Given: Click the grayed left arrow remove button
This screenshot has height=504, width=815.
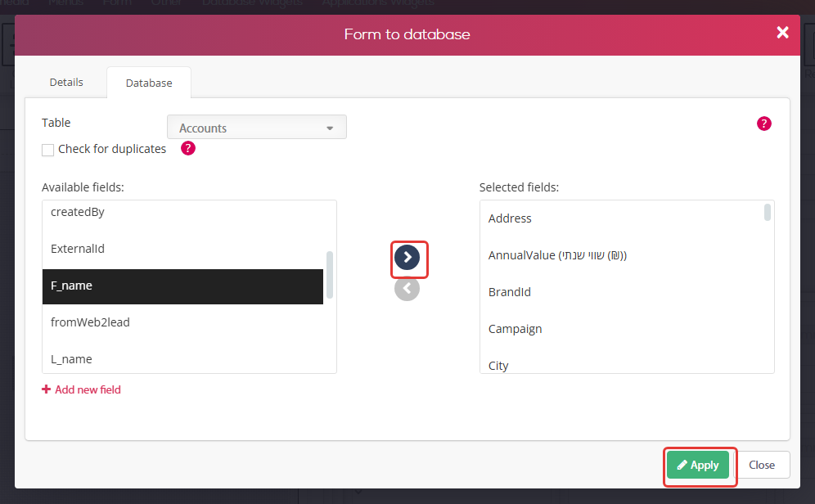Looking at the screenshot, I should coord(407,288).
